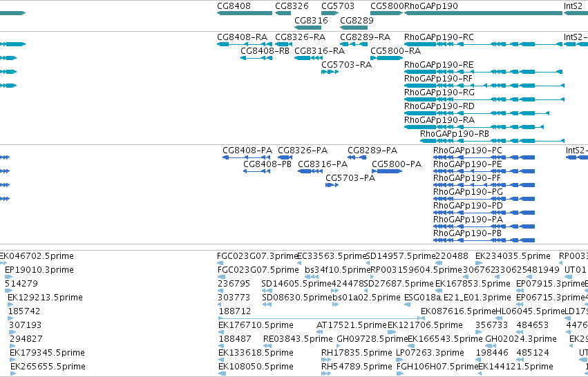Select EST SD14605.5prime

267,291
